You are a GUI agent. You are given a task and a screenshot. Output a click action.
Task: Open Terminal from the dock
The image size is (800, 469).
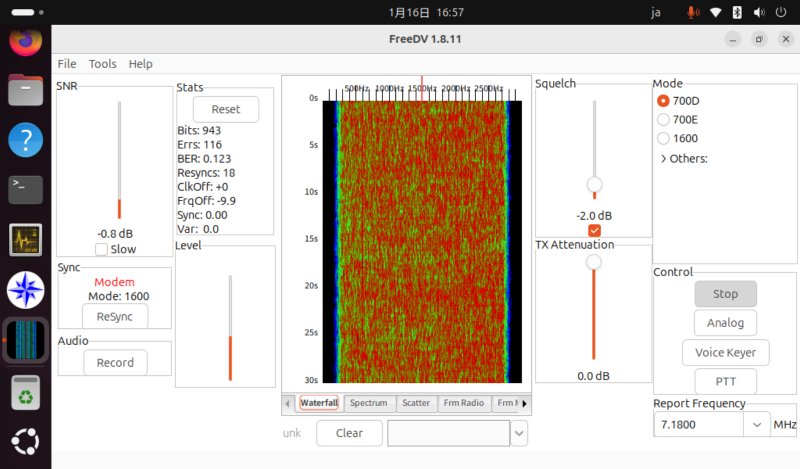[x=25, y=187]
